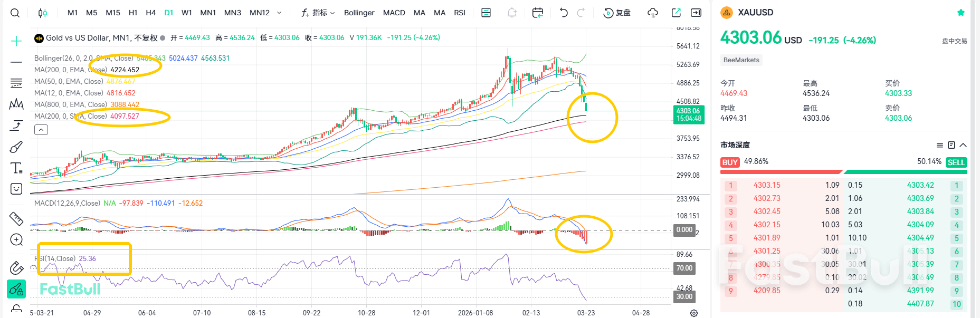Image resolution: width=980 pixels, height=318 pixels.
Task: Click bid price 4303.15 in depth row 1
Action: click(767, 185)
